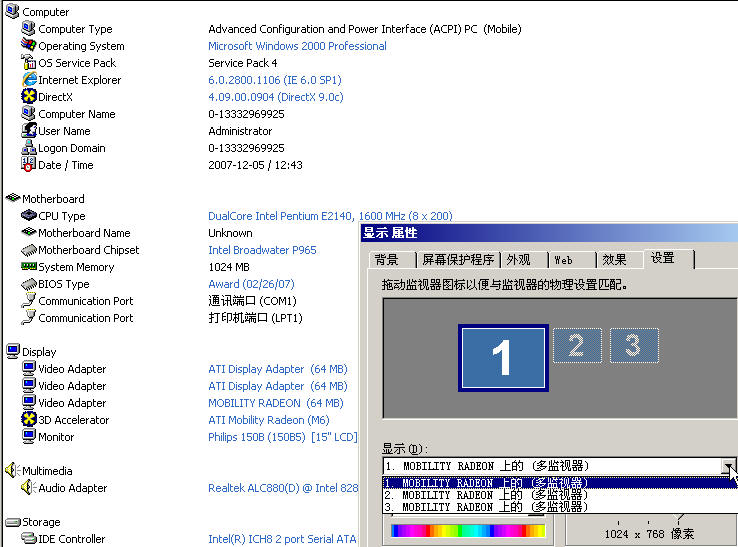Click the 1024 MB memory value
The width and height of the screenshot is (738, 547).
tap(229, 267)
